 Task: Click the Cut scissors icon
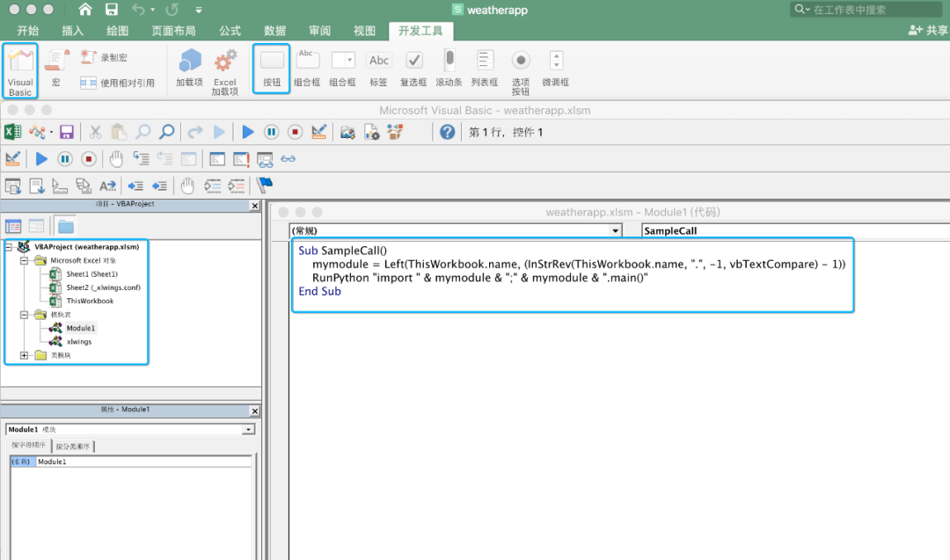[95, 132]
